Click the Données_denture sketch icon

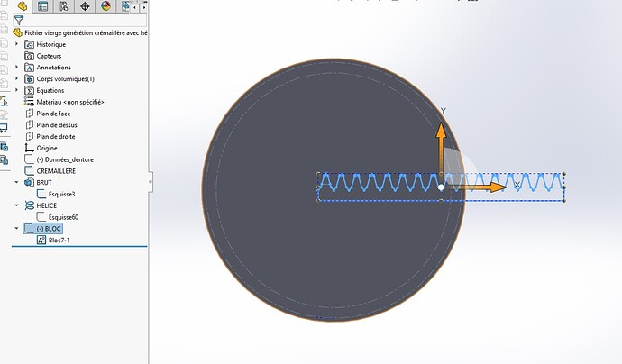[x=30, y=159]
